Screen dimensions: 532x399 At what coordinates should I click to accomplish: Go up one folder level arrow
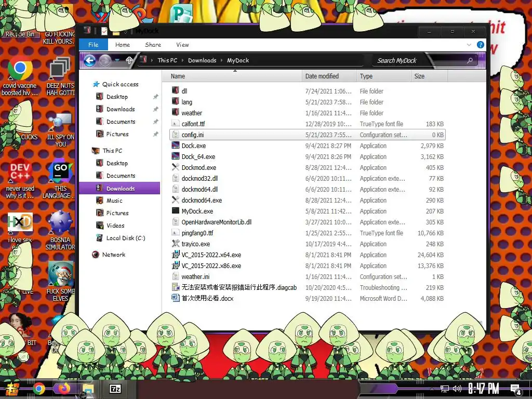pos(129,60)
